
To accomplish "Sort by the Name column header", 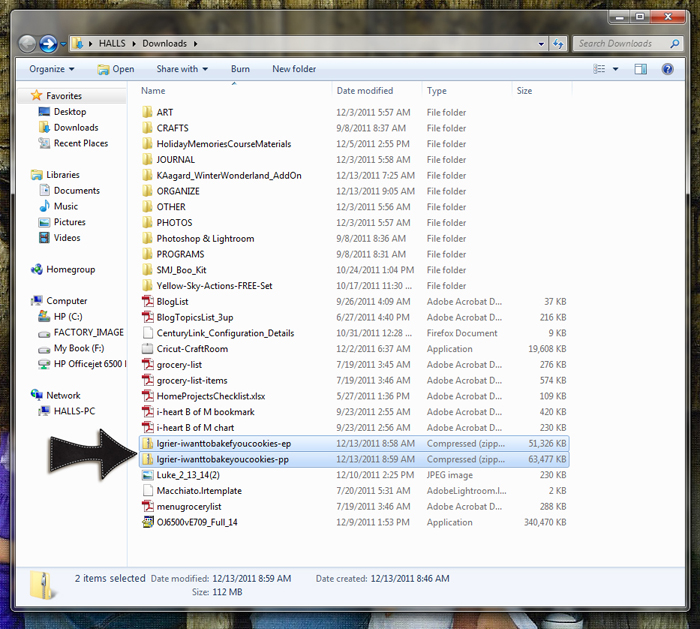I will pos(153,91).
